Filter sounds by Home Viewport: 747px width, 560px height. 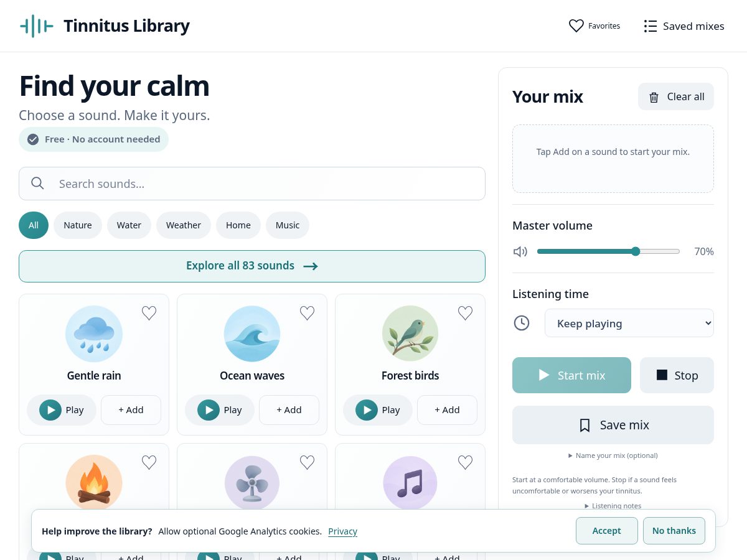click(238, 225)
